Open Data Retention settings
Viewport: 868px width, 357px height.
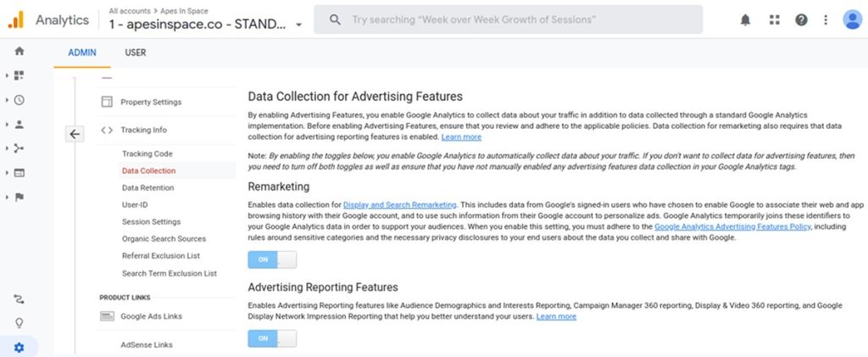[x=147, y=187]
